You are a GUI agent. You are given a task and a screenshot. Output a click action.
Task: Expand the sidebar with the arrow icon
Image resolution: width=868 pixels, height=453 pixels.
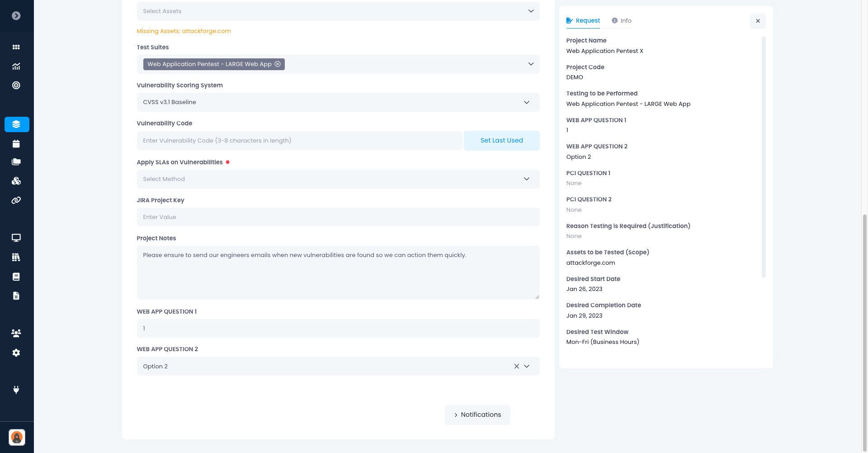[x=16, y=16]
